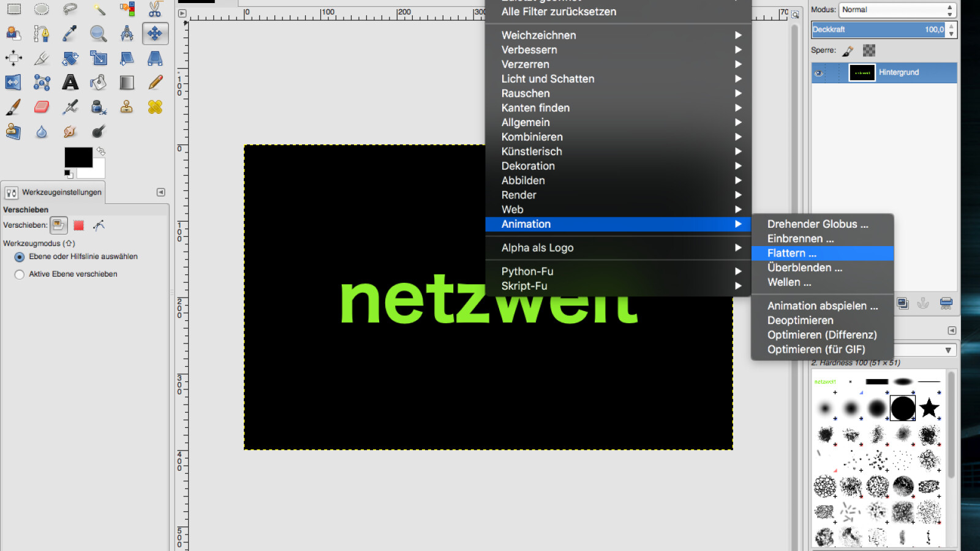Select the Clone stamp tool
The image size is (980, 551).
(127, 107)
